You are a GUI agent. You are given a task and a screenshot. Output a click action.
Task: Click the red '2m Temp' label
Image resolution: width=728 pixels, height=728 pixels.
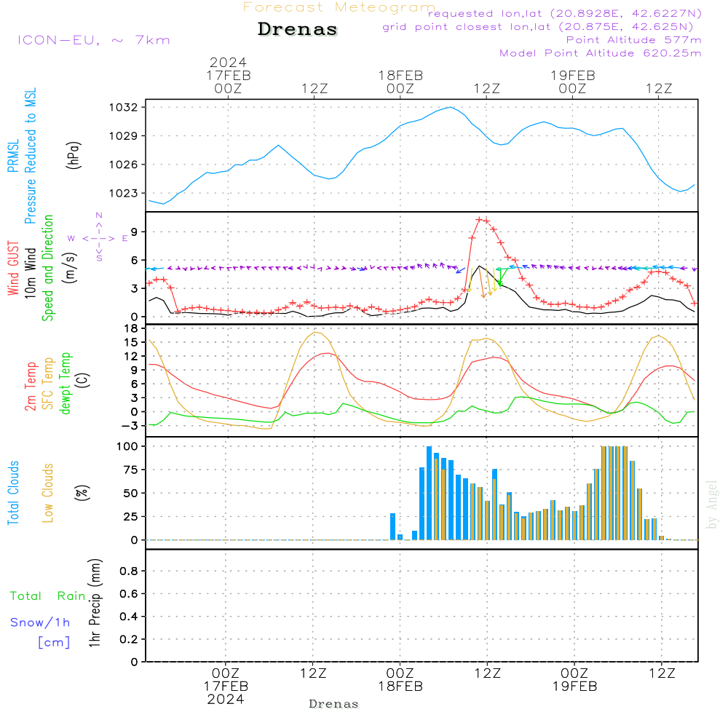tap(30, 387)
